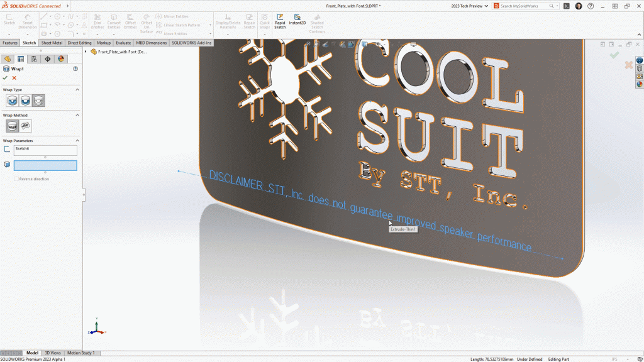
Task: Open the Sketch tool dropdown arrow
Action: [9, 34]
